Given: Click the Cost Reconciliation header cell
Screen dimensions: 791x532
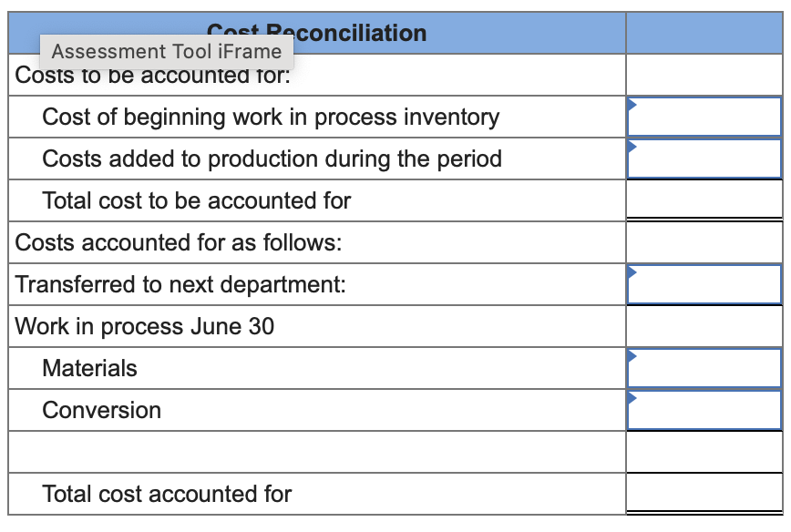Looking at the screenshot, I should click(317, 32).
